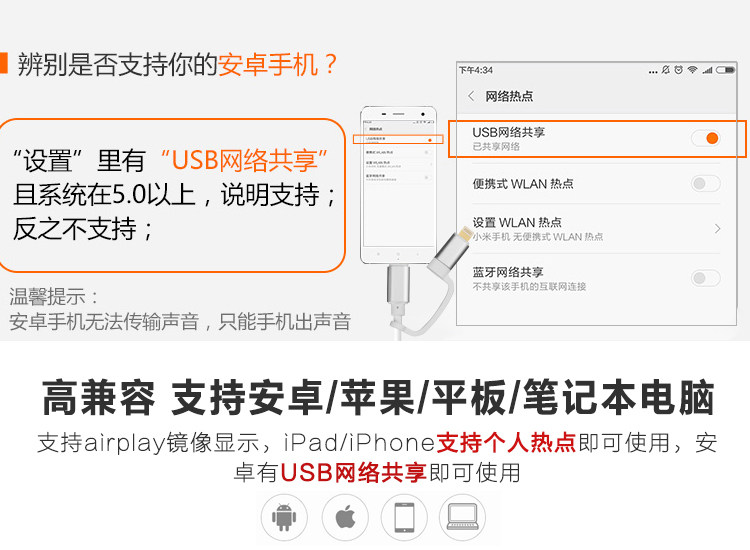Screen dimensions: 750x550
Task: Click the red 支持个人热点 text
Action: 506,442
